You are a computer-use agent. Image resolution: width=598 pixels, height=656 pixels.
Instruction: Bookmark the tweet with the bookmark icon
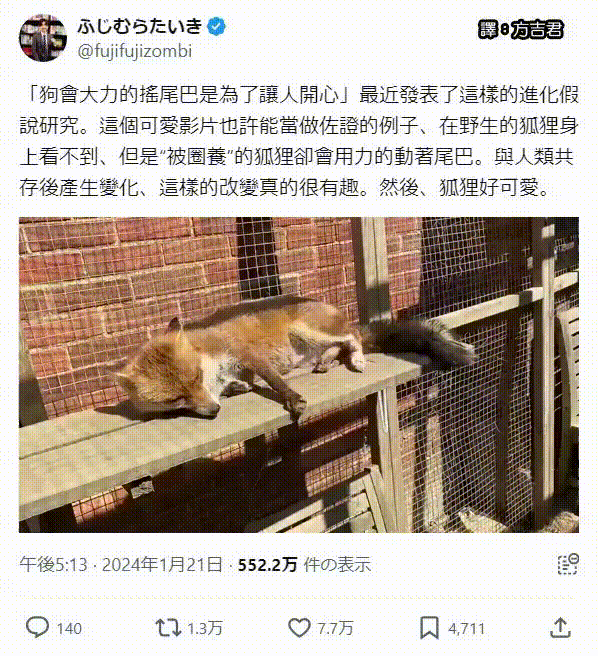[429, 628]
